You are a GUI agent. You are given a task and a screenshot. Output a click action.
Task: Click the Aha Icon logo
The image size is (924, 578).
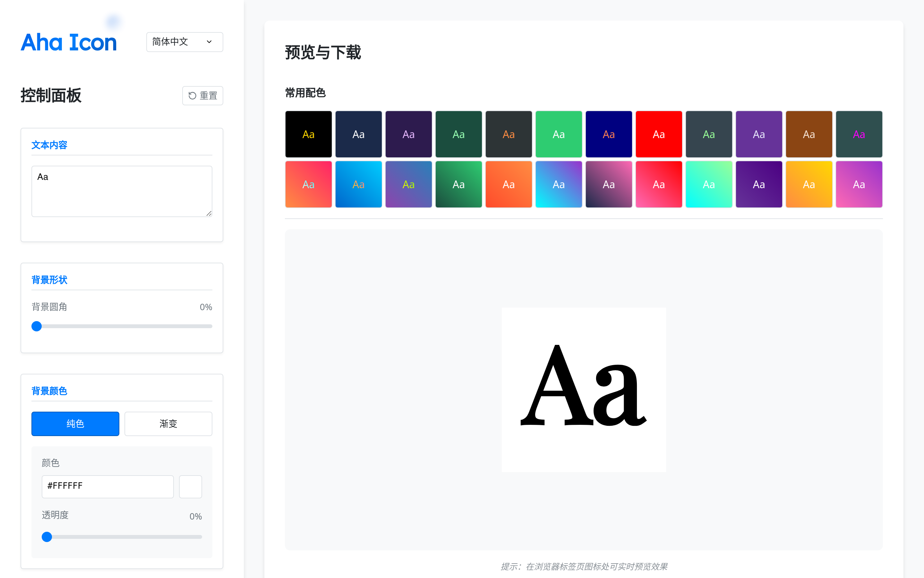69,42
